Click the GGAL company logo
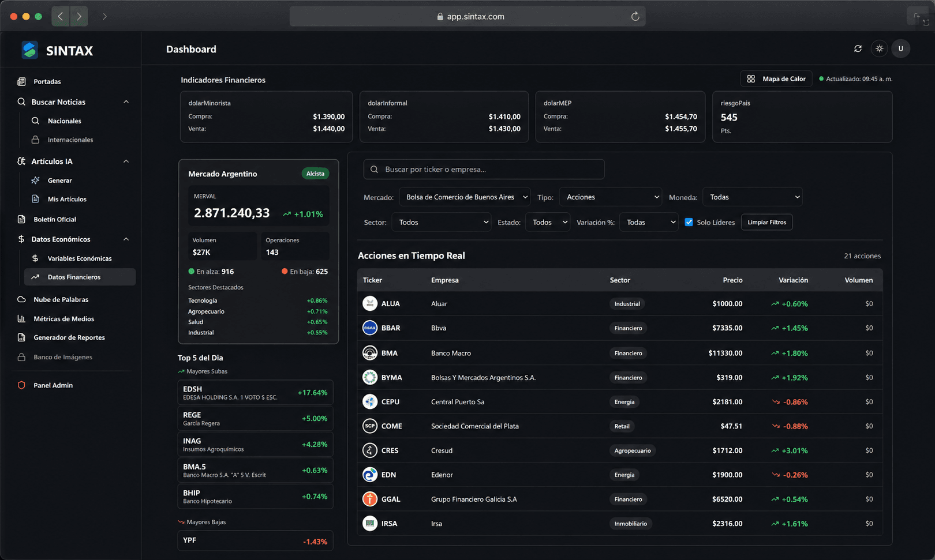Screen dimensions: 935x560 tap(370, 499)
